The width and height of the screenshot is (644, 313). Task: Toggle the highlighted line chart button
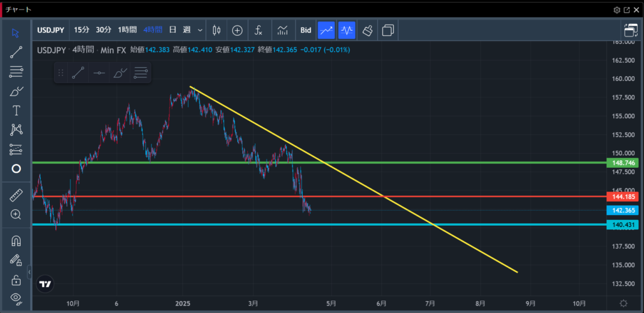(x=326, y=30)
